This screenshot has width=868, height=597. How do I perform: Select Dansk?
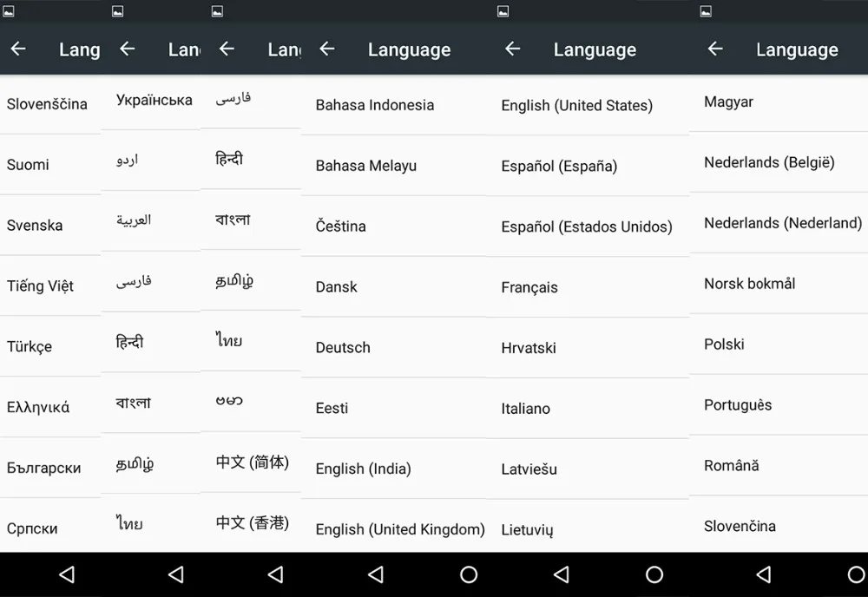[393, 286]
